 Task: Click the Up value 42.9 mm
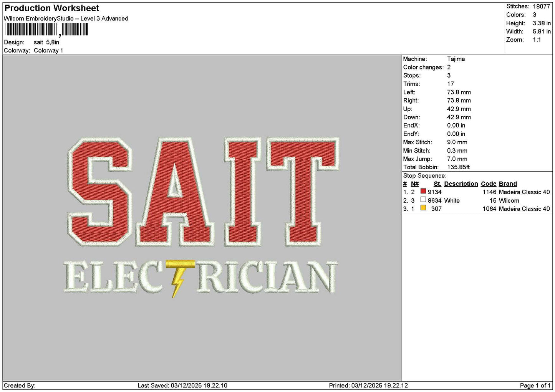pyautogui.click(x=459, y=109)
